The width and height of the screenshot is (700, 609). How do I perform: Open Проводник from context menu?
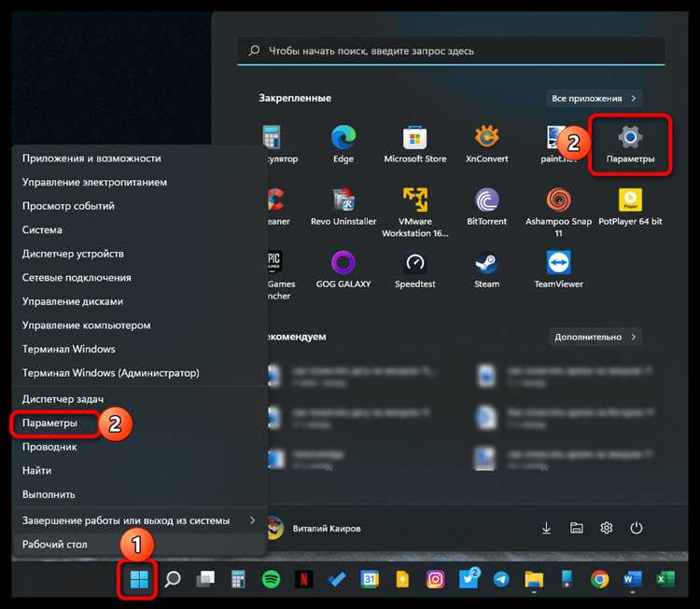(x=139, y=447)
